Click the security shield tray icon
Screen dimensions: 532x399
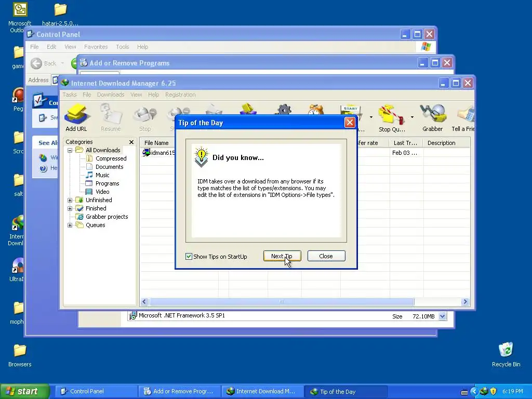tap(493, 392)
